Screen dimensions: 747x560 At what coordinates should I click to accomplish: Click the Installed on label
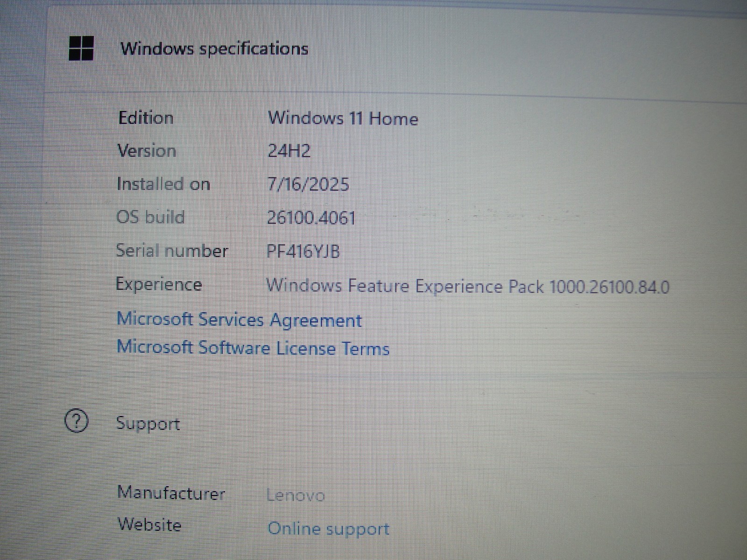163,184
